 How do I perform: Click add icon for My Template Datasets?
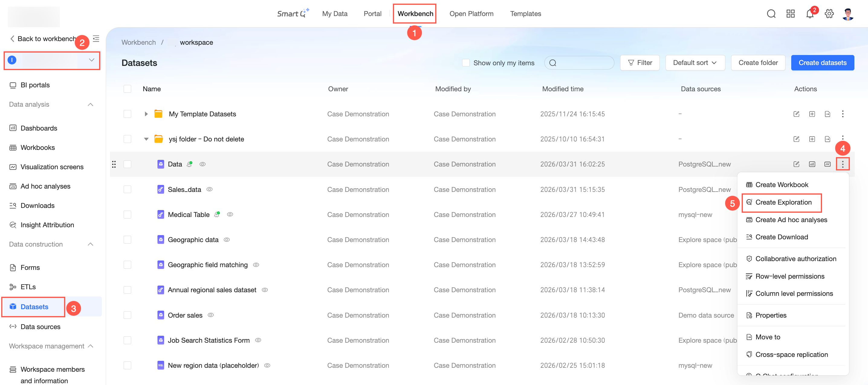[x=812, y=114]
